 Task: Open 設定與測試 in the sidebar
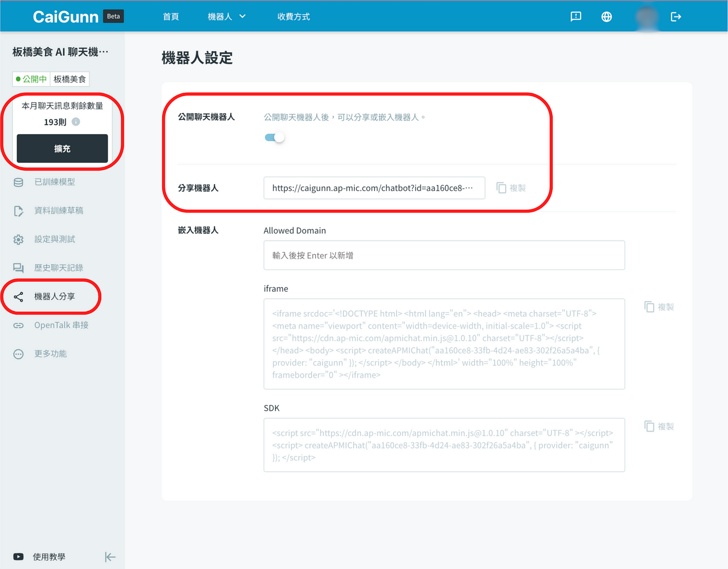pyautogui.click(x=54, y=239)
